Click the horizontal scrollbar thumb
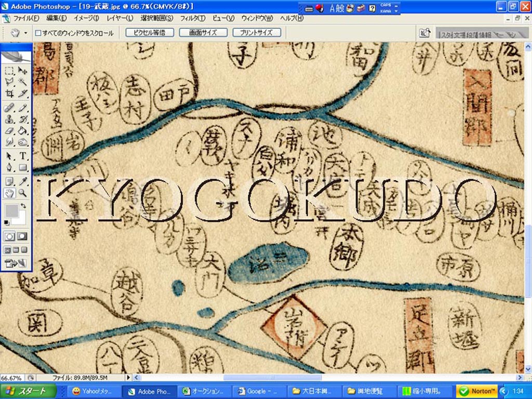The image size is (532, 399). (x=272, y=377)
